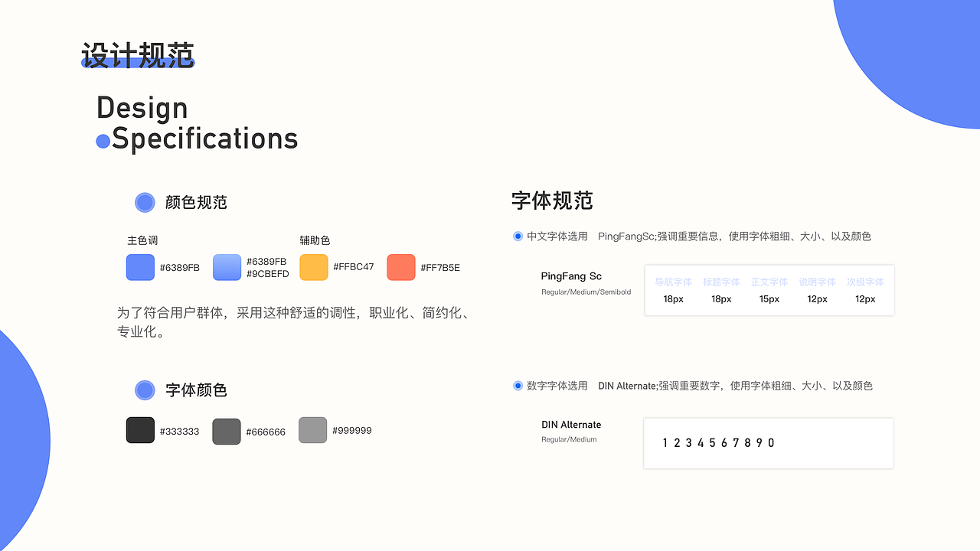Click the 1 2 3 4 5 6 7 8 9 0 number sample
Viewport: 980px width, 551px height.
[718, 442]
